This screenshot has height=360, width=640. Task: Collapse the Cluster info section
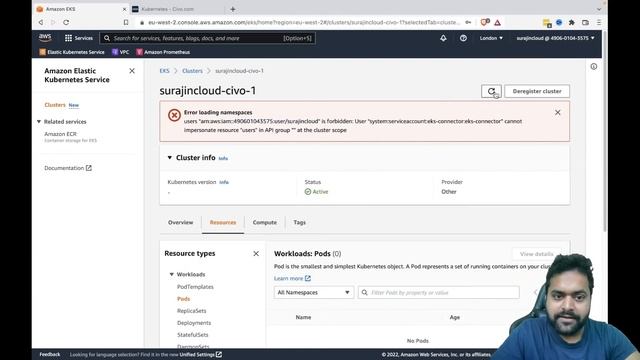click(169, 158)
